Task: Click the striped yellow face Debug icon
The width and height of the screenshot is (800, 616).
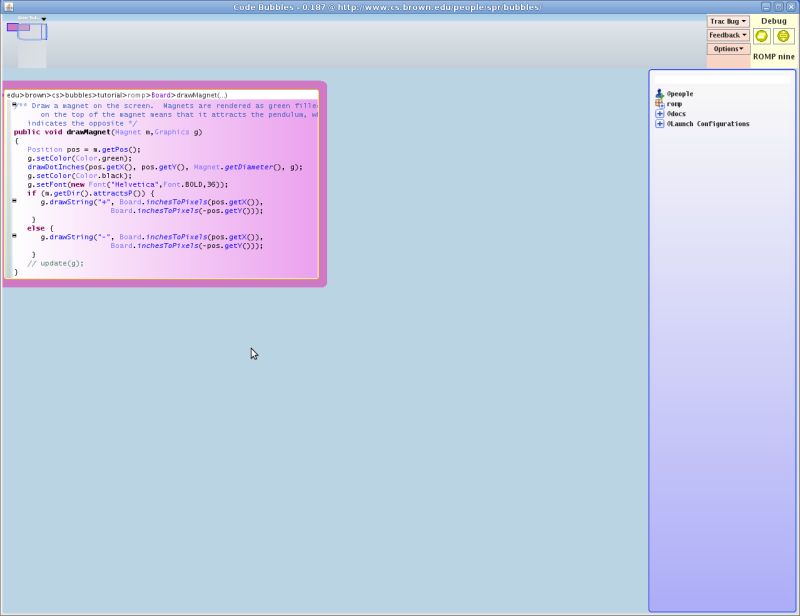Action: pos(783,36)
